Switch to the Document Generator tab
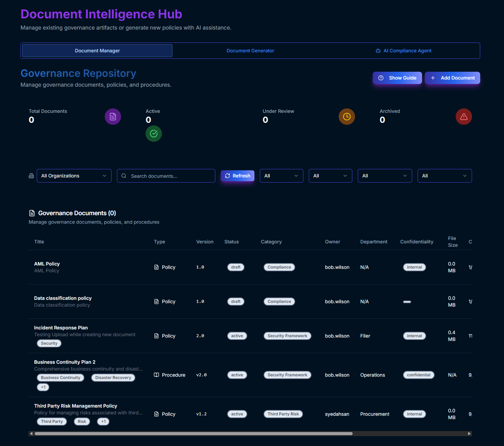Image resolution: width=504 pixels, height=446 pixels. pos(250,51)
